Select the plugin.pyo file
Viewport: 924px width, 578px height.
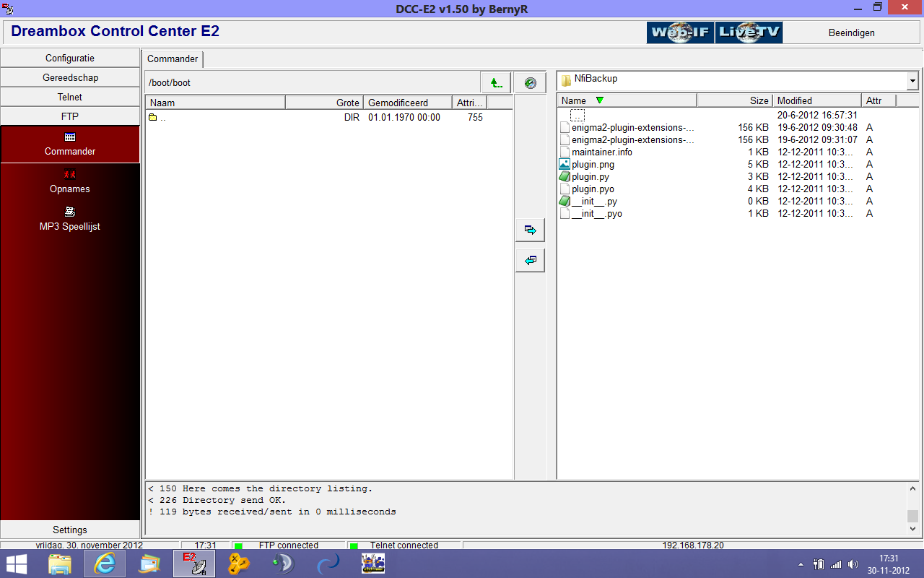593,189
